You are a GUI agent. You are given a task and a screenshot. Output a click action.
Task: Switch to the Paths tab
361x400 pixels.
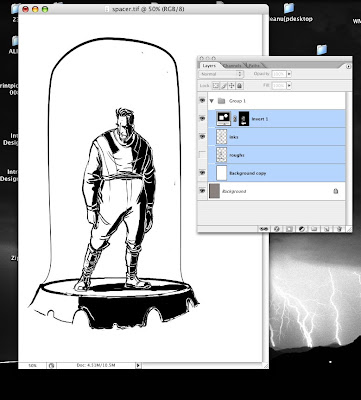(254, 66)
